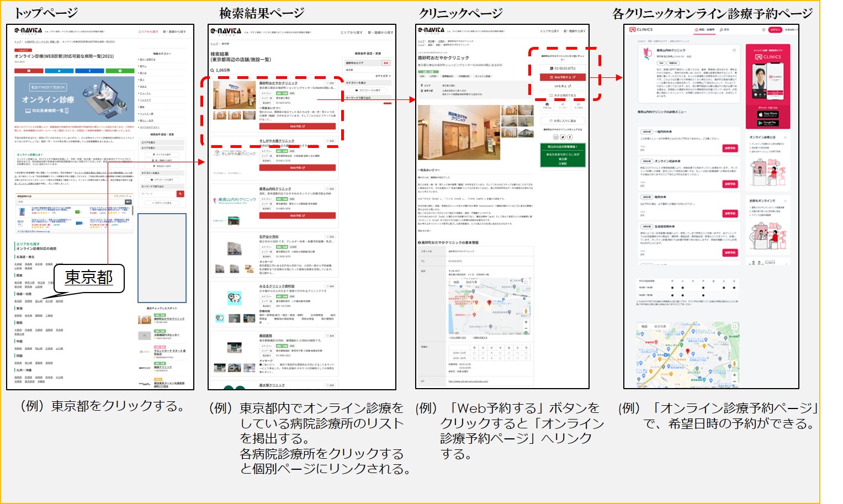Open 石戸谷小児科 title link in results
The height and width of the screenshot is (504, 843).
click(x=269, y=237)
